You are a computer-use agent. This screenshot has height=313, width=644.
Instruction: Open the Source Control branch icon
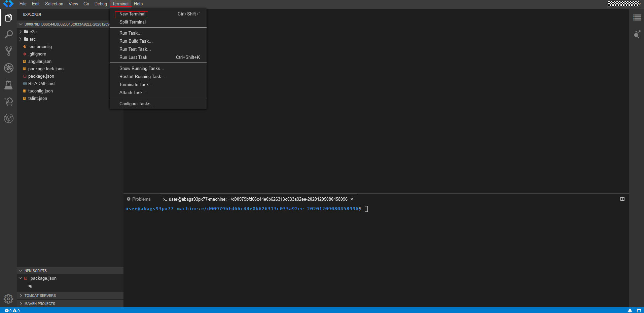click(x=8, y=51)
